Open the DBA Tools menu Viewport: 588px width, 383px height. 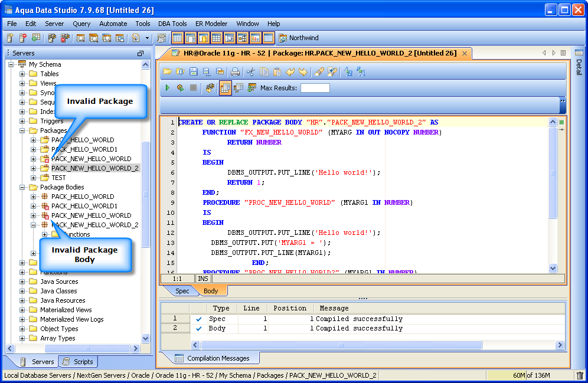172,24
